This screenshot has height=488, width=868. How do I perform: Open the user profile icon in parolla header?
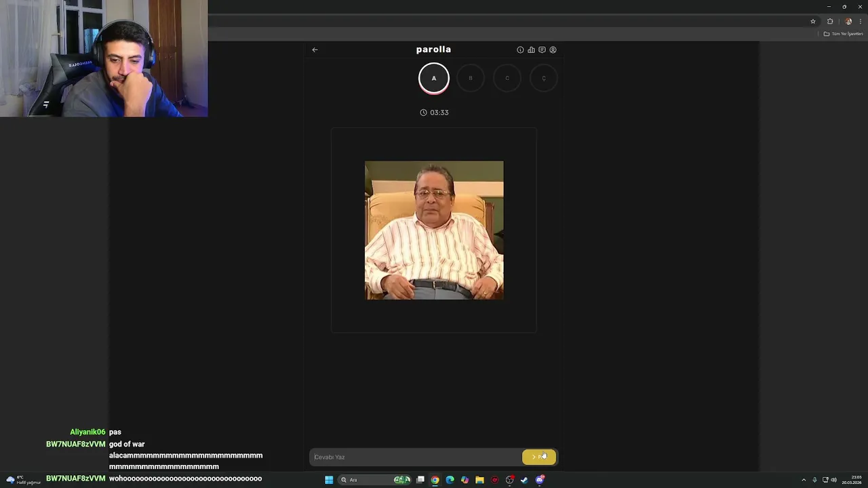[553, 49]
